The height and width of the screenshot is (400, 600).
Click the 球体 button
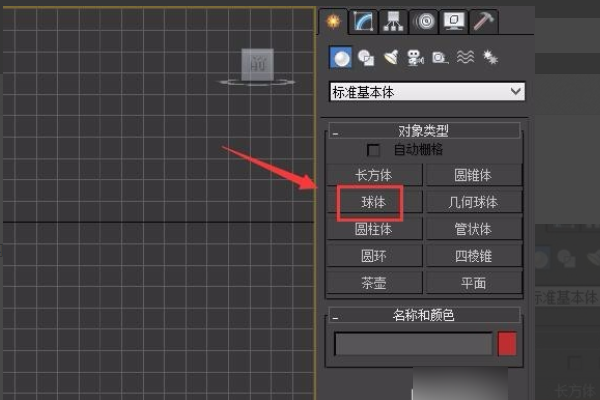[x=374, y=202]
